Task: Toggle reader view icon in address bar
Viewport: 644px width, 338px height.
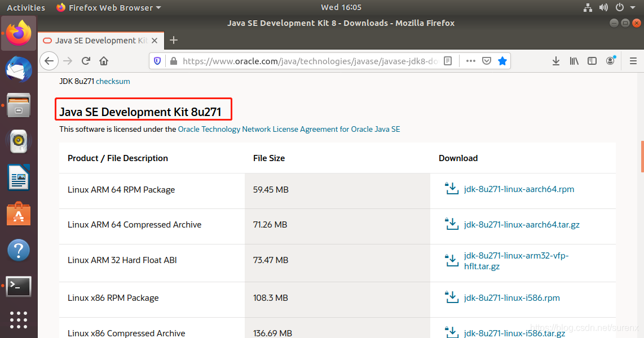Action: [448, 61]
